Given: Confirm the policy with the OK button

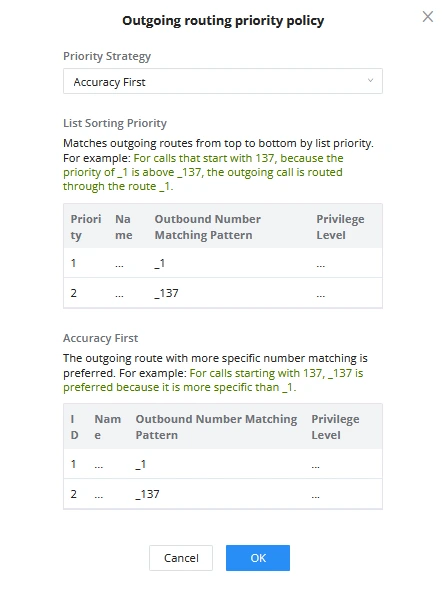Looking at the screenshot, I should point(258,558).
